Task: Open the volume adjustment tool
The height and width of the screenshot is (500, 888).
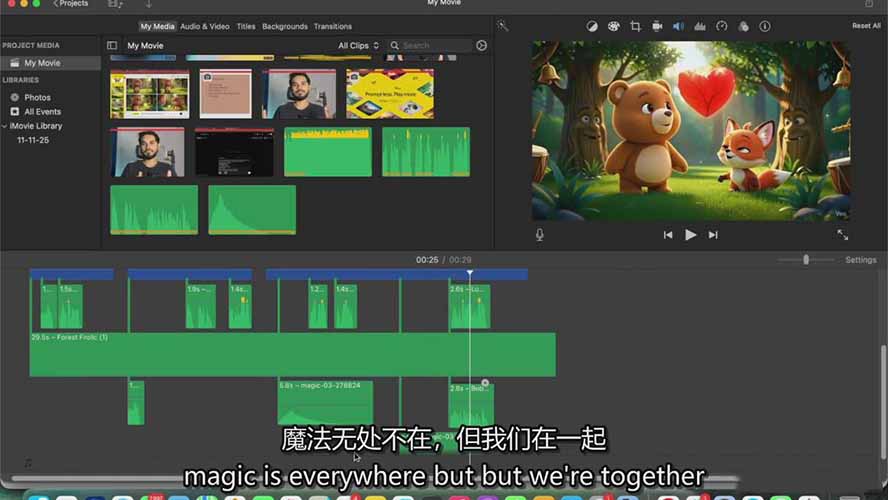Action: pos(678,26)
